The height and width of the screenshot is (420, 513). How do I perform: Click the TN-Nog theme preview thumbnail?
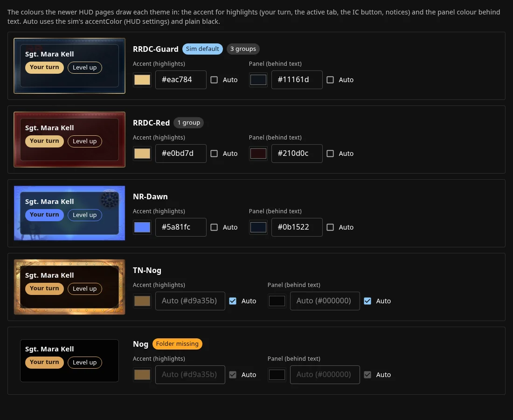pyautogui.click(x=69, y=287)
